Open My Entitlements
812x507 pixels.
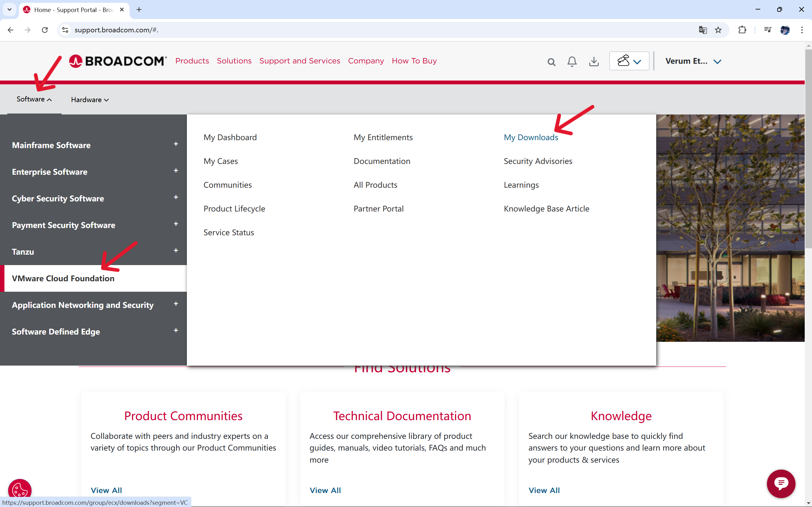(383, 138)
